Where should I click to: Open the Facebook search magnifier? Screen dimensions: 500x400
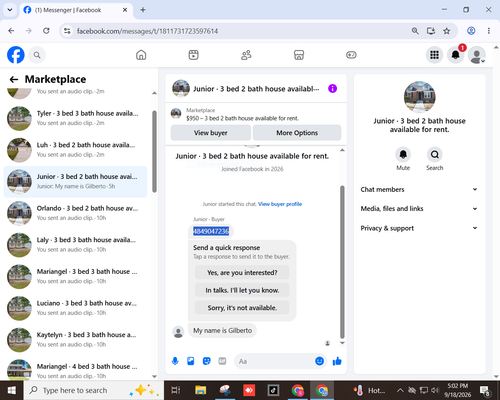click(37, 55)
